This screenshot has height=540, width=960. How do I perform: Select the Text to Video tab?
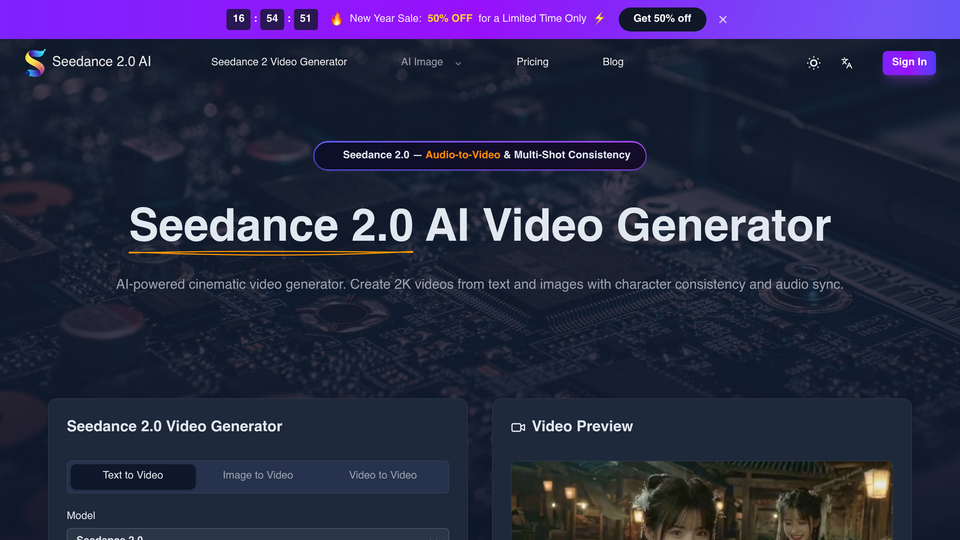tap(133, 476)
